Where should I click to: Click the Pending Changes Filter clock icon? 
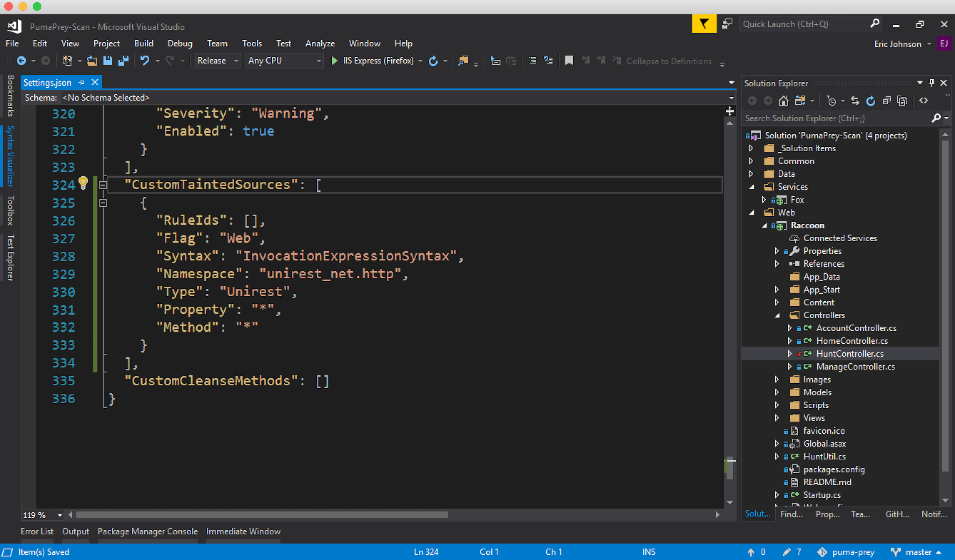[x=831, y=100]
